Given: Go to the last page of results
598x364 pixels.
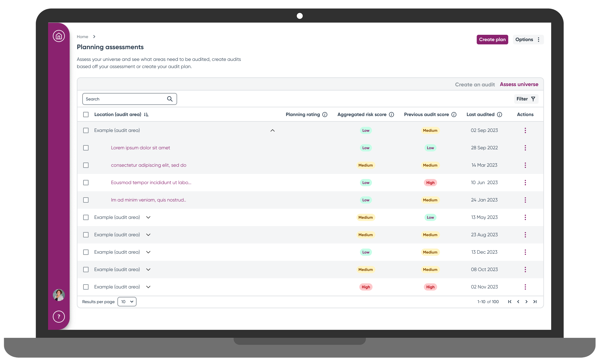Looking at the screenshot, I should point(535,302).
